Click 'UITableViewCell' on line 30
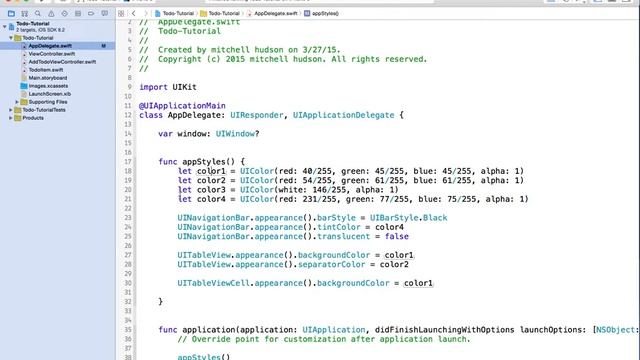Viewport: 640px width, 360px height. 213,283
